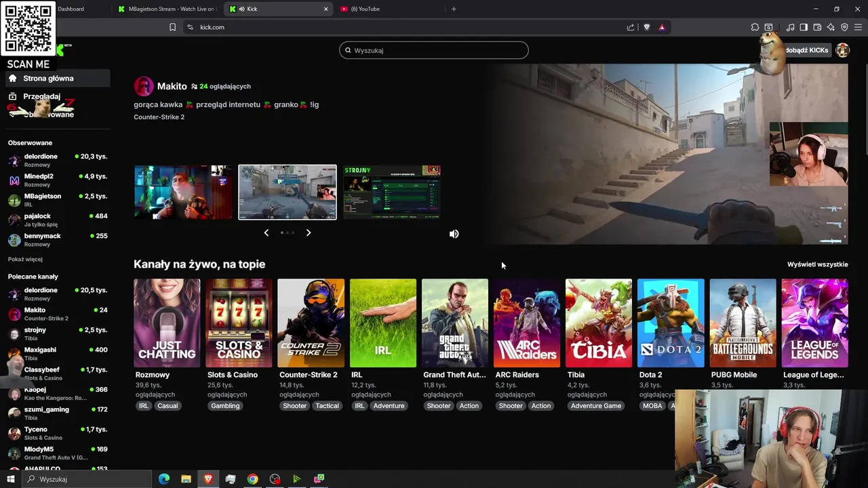The image size is (868, 488).
Task: Open the user profile avatar menu
Action: (x=842, y=50)
